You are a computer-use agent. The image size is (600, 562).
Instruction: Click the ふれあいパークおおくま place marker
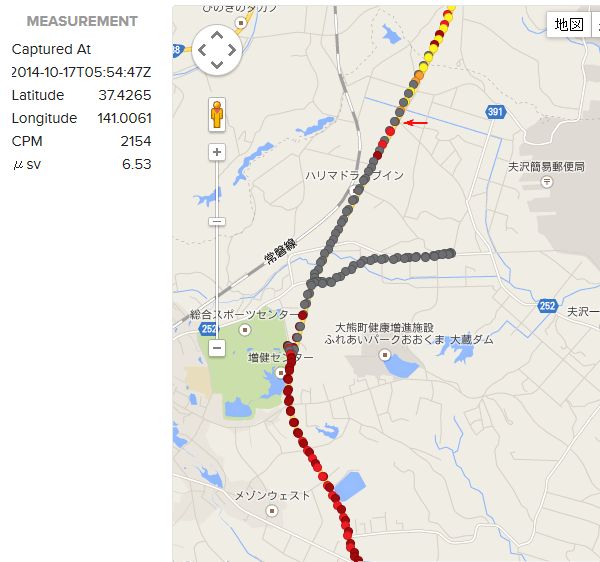[x=385, y=355]
